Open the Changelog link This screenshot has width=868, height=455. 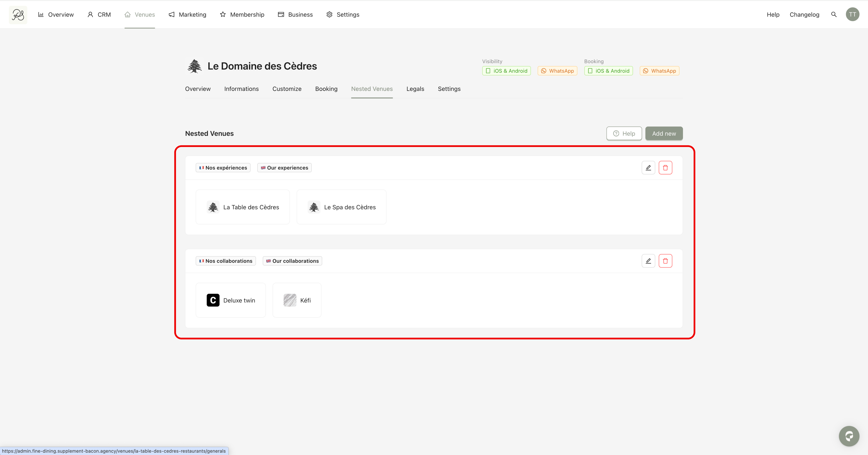[804, 14]
